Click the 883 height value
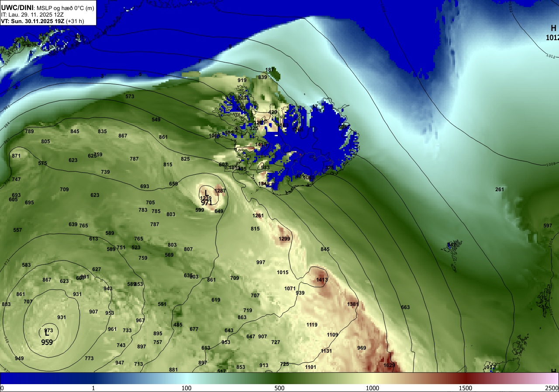This screenshot has height=392, width=559. pyautogui.click(x=6, y=304)
